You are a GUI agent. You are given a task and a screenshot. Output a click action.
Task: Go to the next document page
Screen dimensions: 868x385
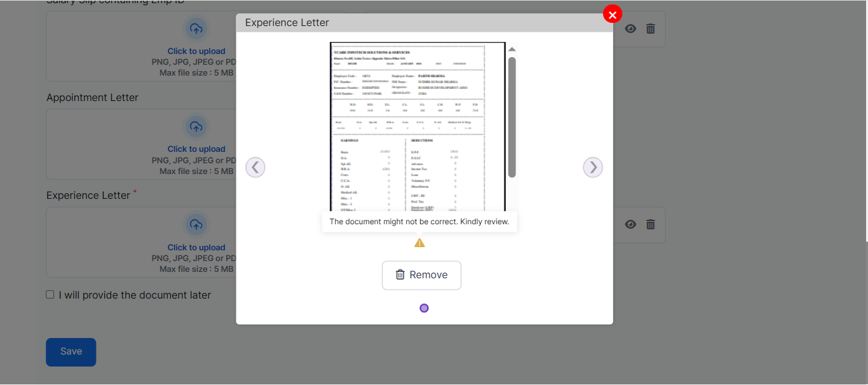(x=593, y=167)
